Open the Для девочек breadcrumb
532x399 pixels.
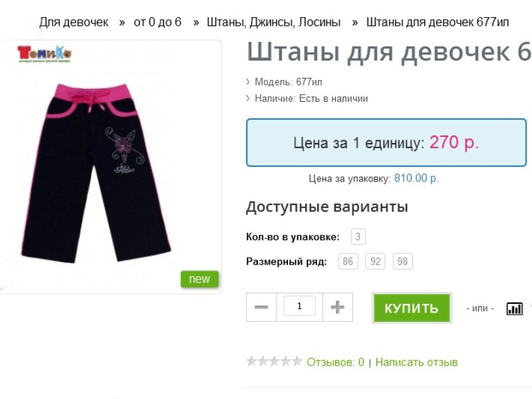(x=74, y=22)
